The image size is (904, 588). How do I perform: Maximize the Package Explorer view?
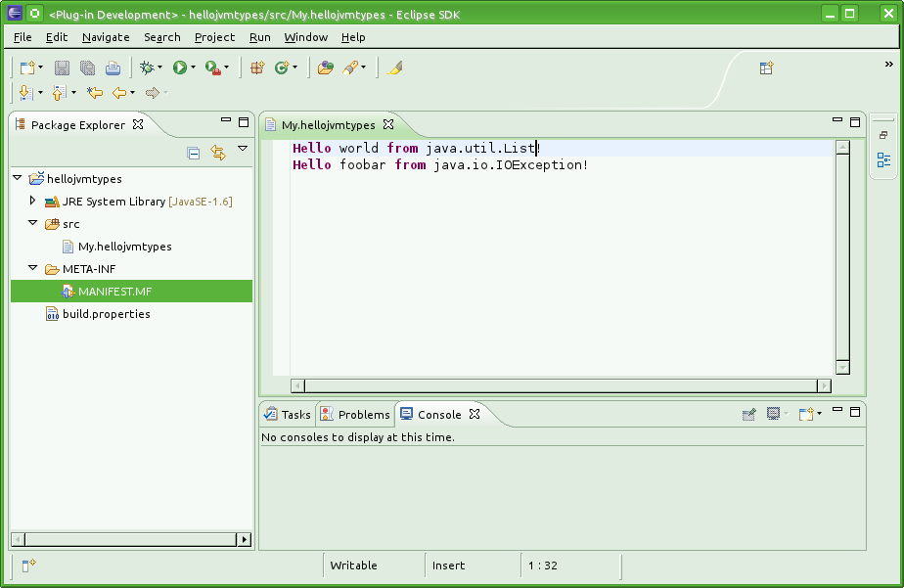coord(244,122)
